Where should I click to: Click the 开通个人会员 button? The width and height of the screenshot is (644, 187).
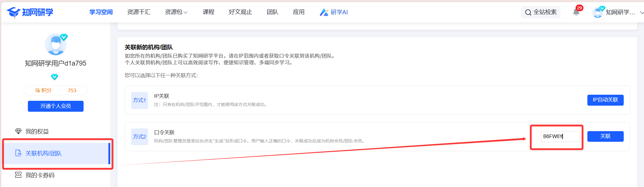[x=56, y=106]
